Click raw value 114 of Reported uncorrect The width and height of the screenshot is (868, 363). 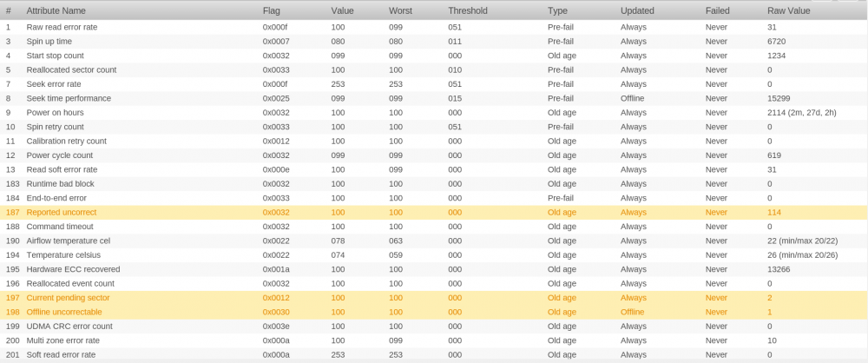point(774,212)
